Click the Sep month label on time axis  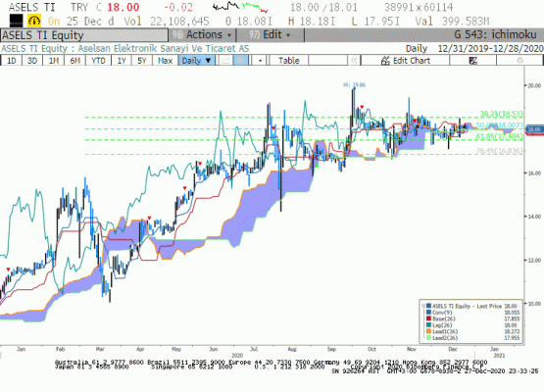331,349
